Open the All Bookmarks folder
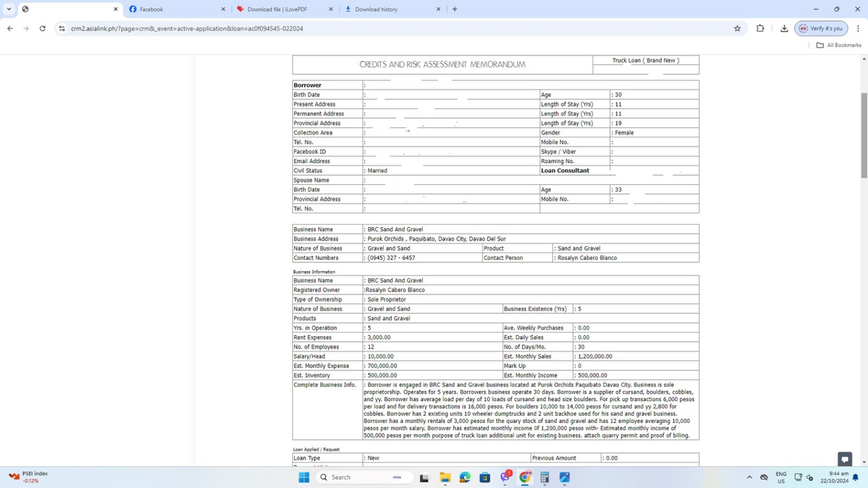Viewport: 868px width, 488px height. (839, 45)
